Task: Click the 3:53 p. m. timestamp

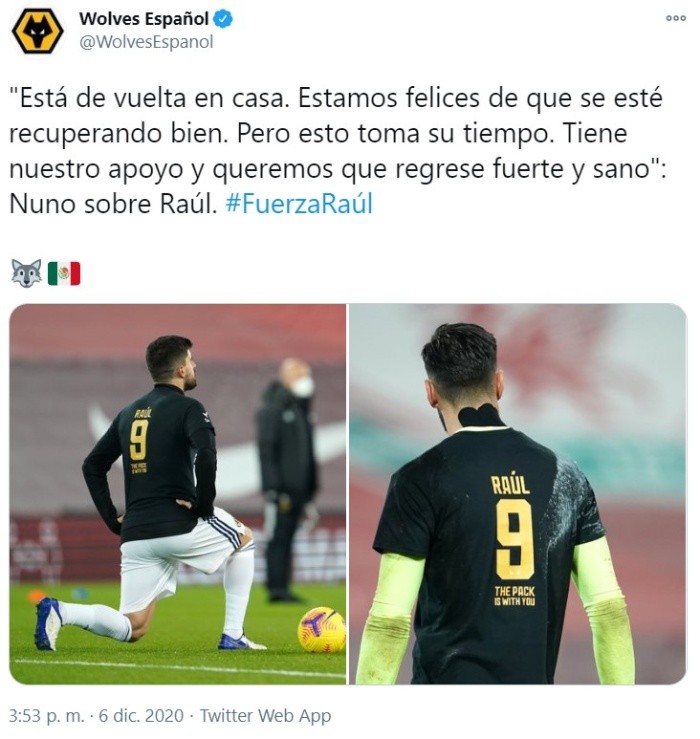Action: 47,715
